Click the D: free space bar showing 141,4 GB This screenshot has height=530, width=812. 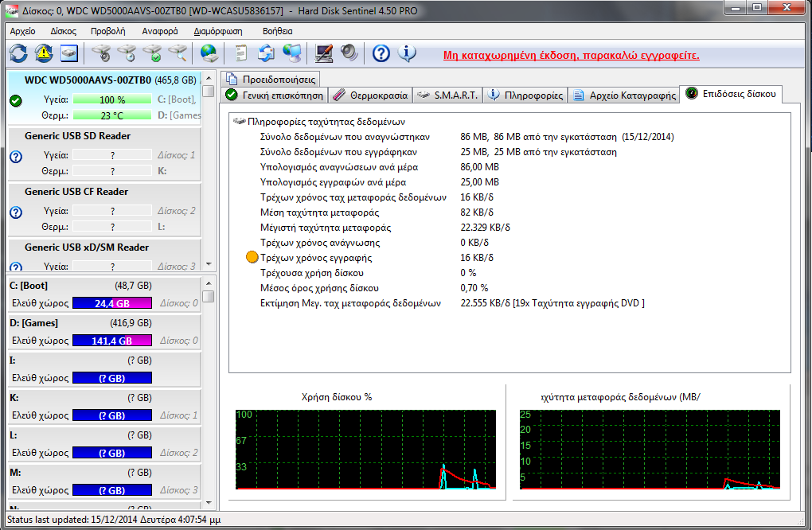click(112, 341)
